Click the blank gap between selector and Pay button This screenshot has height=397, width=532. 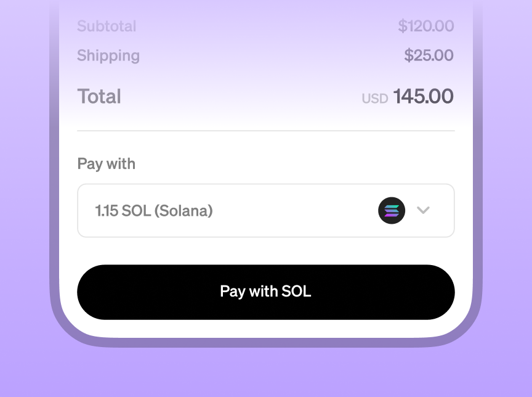265,251
